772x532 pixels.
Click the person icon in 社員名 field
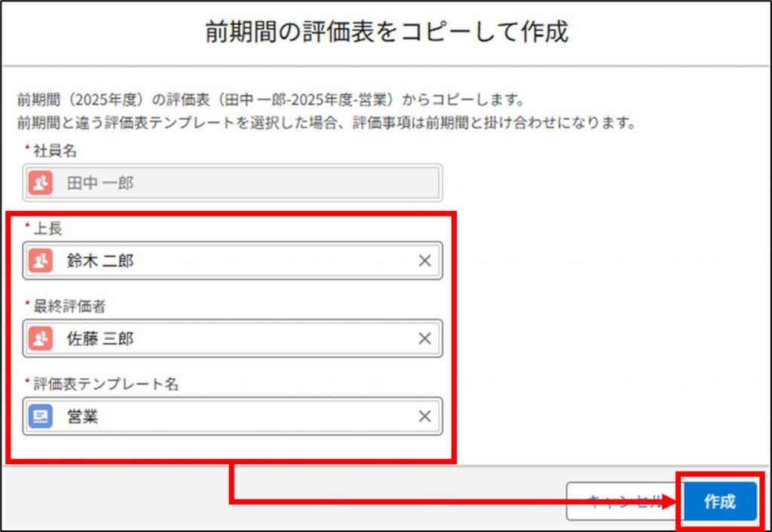click(x=41, y=183)
